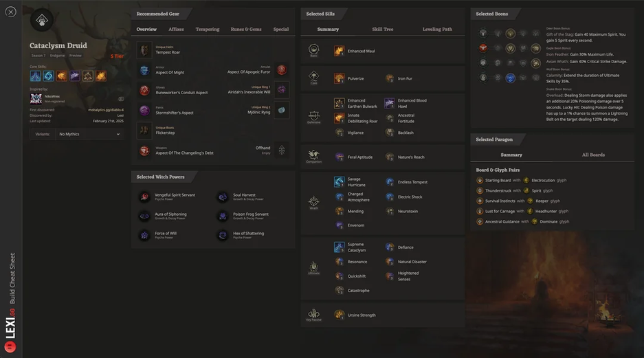Click the Enhanced Maul skill icon
644x358 pixels.
point(340,51)
